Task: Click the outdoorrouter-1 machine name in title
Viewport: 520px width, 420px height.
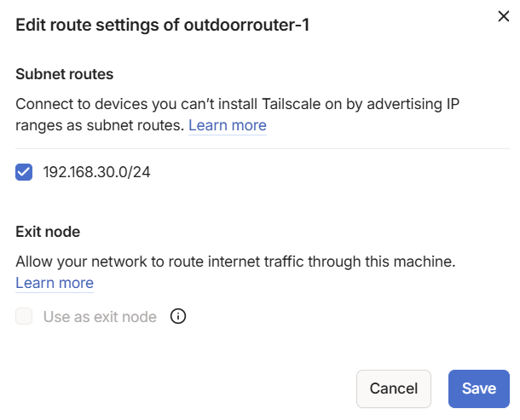Action: (246, 26)
